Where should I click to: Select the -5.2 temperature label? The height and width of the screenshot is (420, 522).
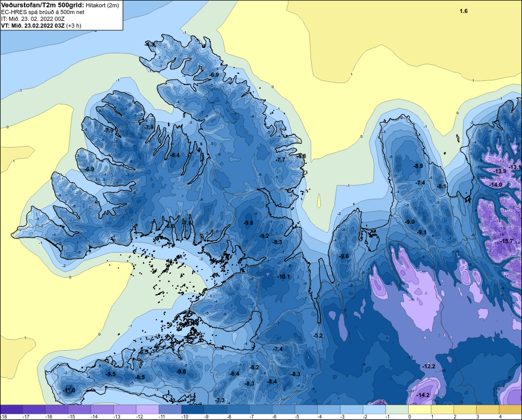click(x=318, y=335)
